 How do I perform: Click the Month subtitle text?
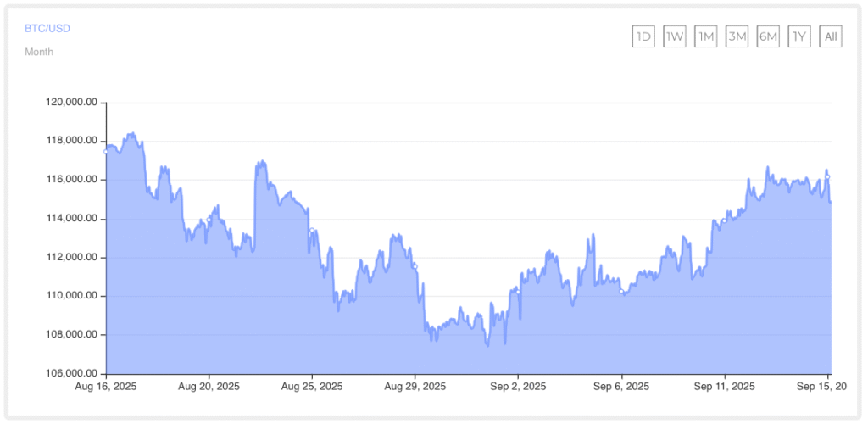pos(39,52)
